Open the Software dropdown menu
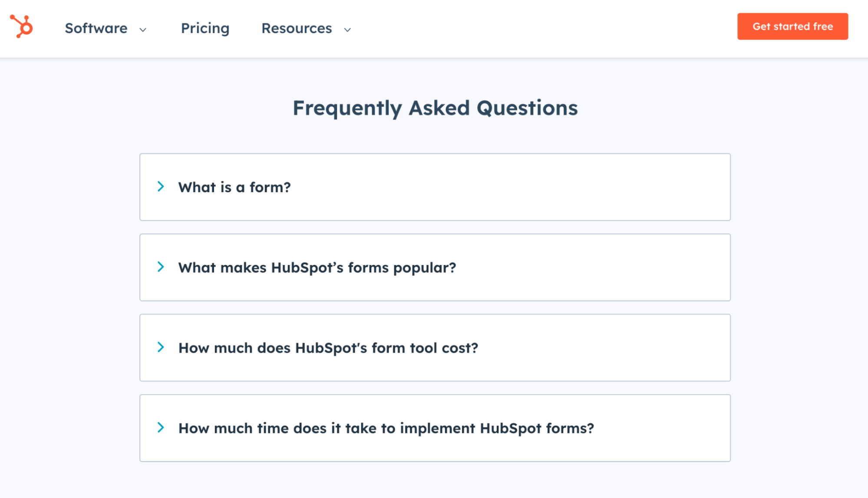This screenshot has width=868, height=498. click(x=106, y=28)
